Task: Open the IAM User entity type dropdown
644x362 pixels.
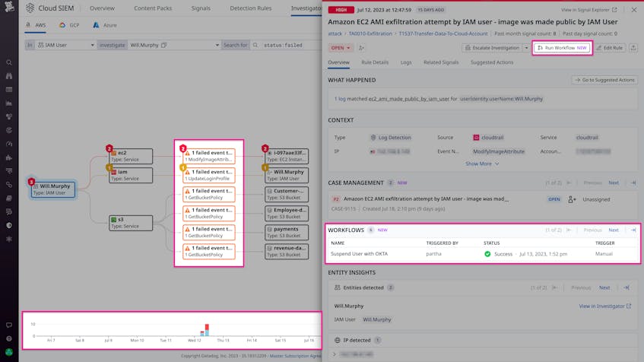Action: tap(65, 45)
